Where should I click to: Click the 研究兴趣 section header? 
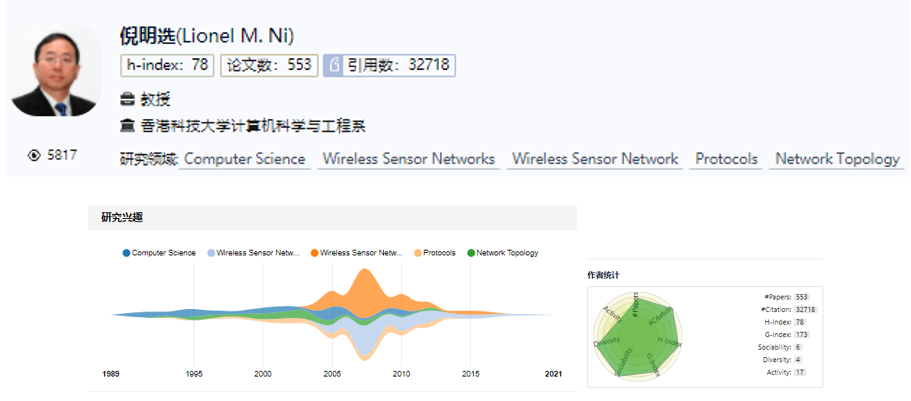[x=121, y=217]
